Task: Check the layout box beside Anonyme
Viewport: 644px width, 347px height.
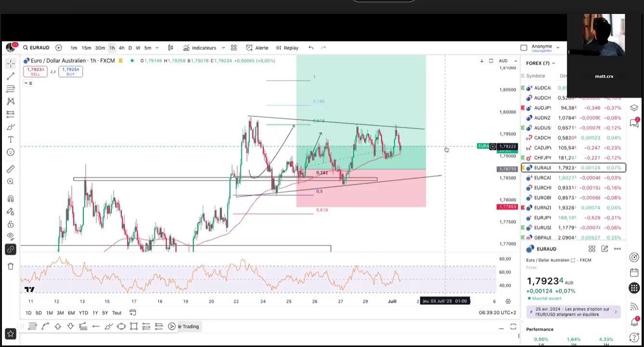Action: pyautogui.click(x=524, y=48)
